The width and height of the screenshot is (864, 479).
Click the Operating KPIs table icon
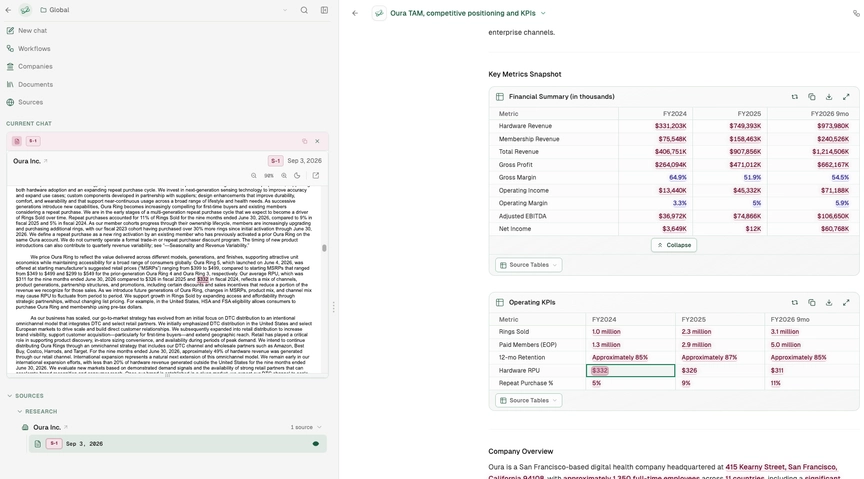(x=500, y=303)
